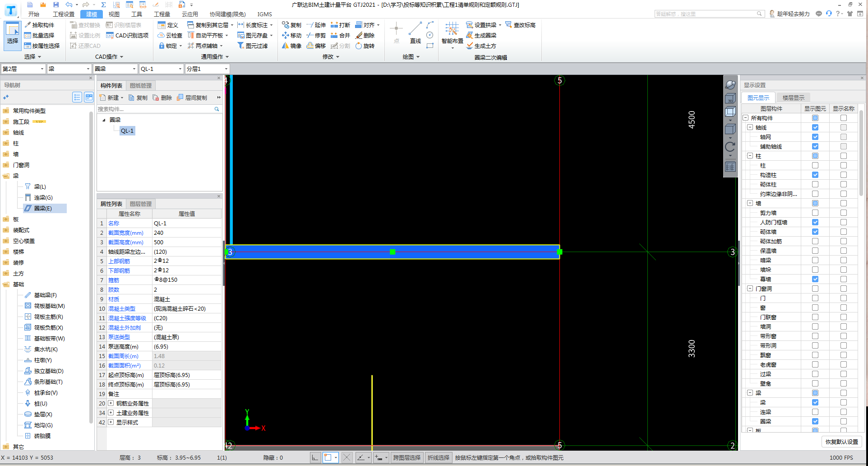
Task: Click the 搜索构件 search field
Action: pos(155,109)
